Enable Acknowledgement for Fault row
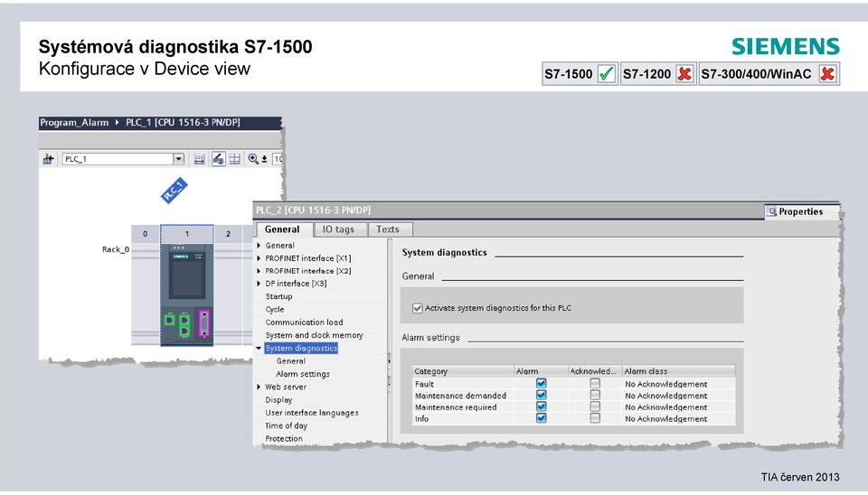This screenshot has width=868, height=495. click(x=595, y=383)
